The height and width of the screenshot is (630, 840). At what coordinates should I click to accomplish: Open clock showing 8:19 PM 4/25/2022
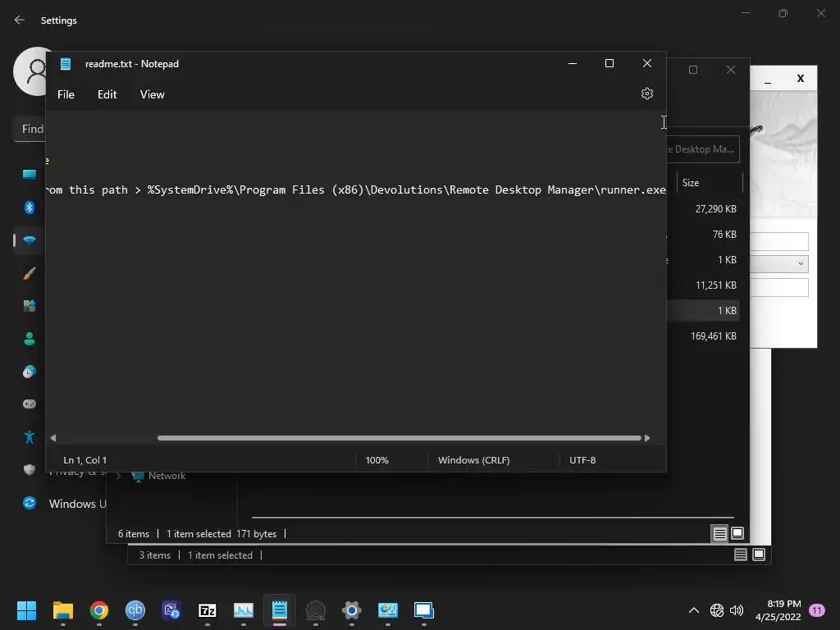point(778,610)
